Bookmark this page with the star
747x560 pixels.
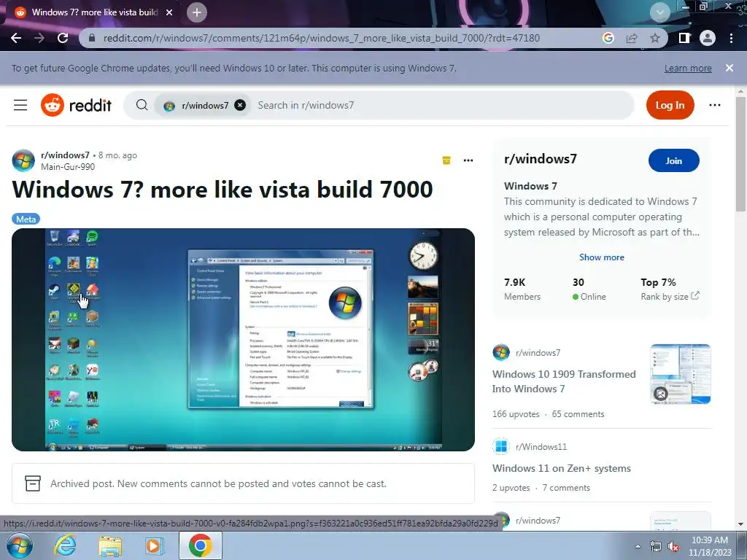coord(655,38)
